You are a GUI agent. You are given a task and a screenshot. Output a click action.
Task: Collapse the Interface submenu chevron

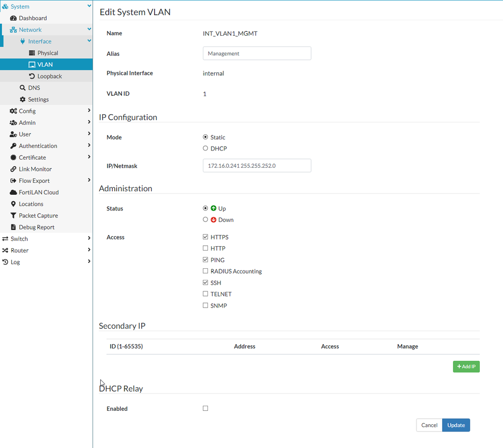[89, 40]
